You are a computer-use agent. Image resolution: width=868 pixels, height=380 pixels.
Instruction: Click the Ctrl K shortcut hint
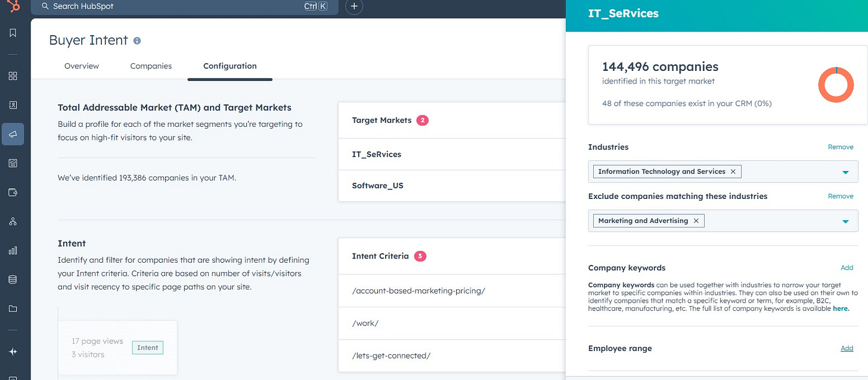tap(315, 6)
